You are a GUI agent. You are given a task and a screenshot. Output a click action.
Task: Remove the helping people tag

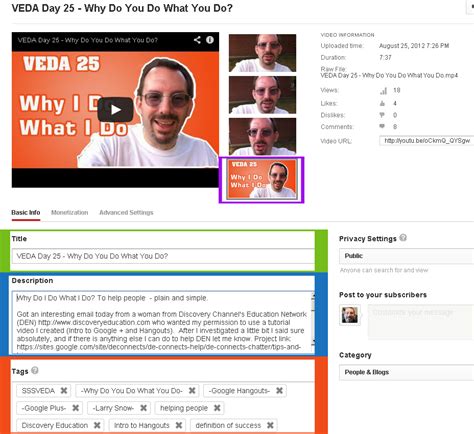tap(217, 408)
